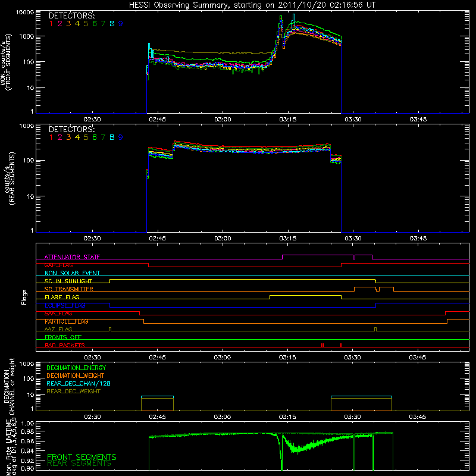Viewport: 476px width, 476px height.
Task: Click detector 3 label in front segments legend
Action: pos(68,24)
